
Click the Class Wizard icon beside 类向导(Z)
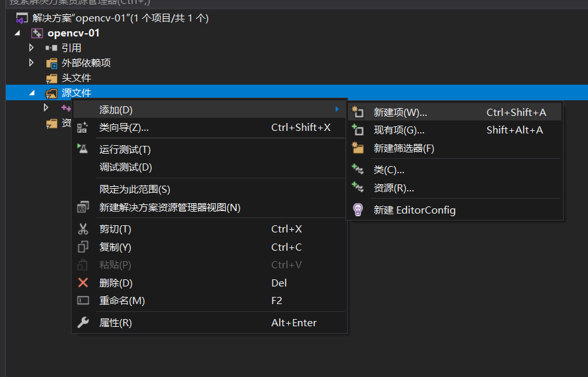pos(83,127)
